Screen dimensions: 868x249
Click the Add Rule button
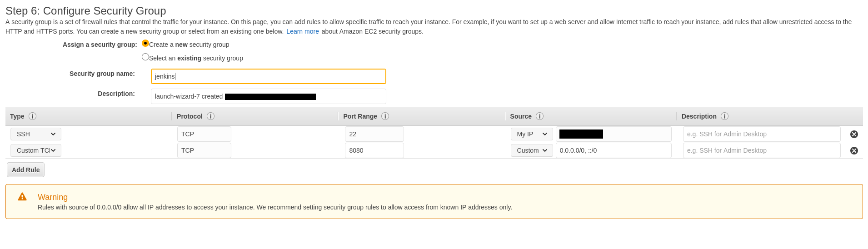pyautogui.click(x=26, y=170)
